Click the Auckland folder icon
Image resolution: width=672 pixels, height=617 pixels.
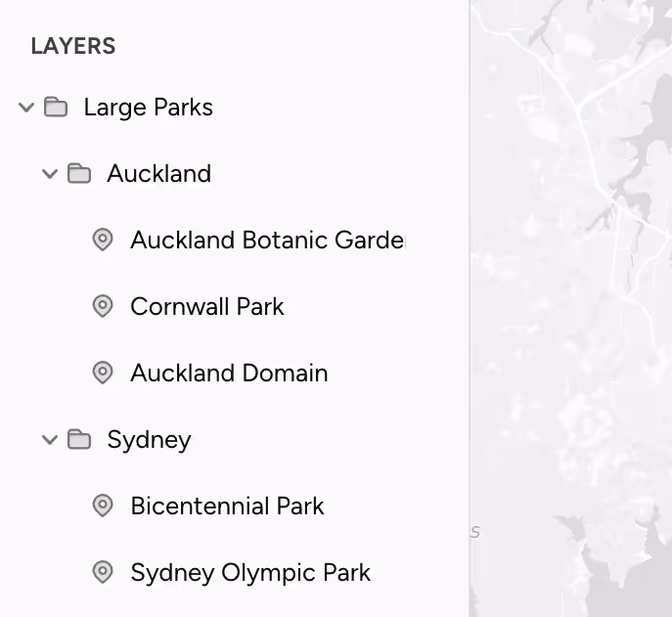click(x=79, y=174)
